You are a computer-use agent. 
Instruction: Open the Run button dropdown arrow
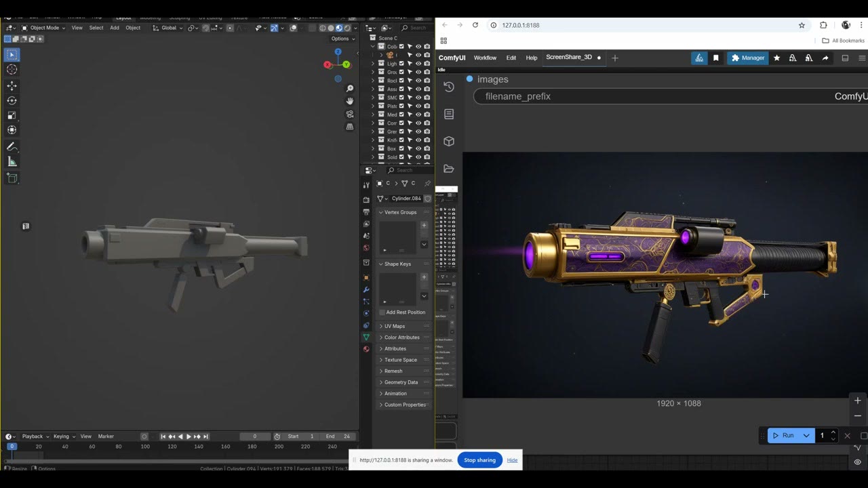806,436
